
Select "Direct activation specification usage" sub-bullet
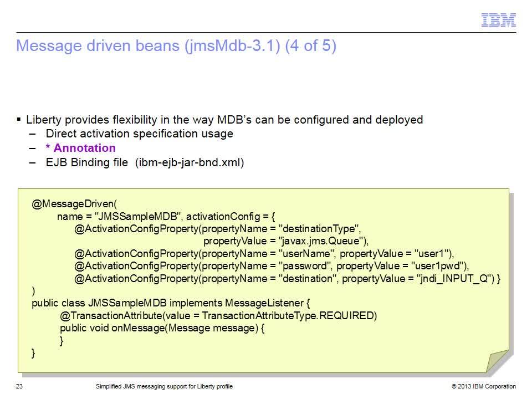[x=140, y=134]
